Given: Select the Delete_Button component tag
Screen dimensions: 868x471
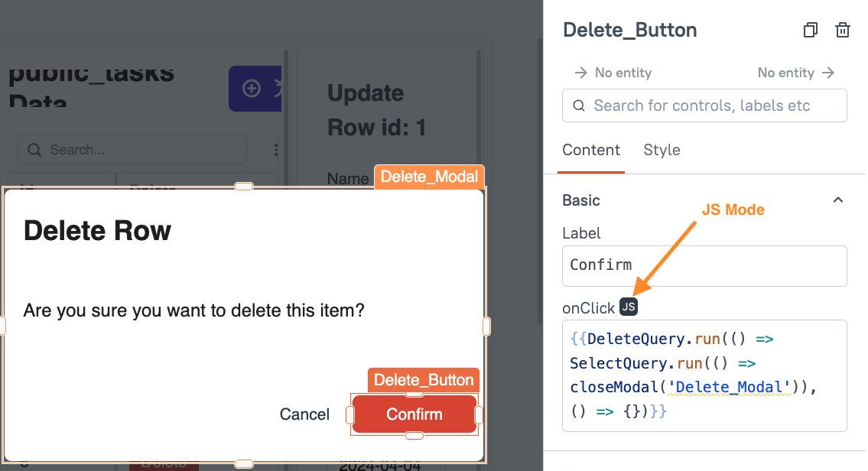Looking at the screenshot, I should [423, 379].
